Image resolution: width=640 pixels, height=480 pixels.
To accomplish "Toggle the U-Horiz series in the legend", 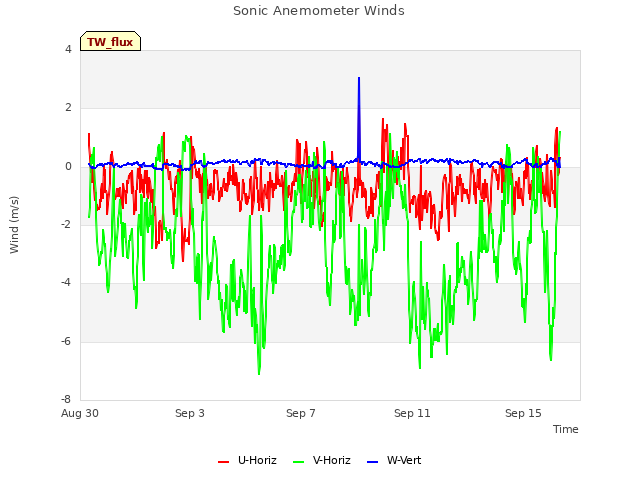I will tap(247, 460).
